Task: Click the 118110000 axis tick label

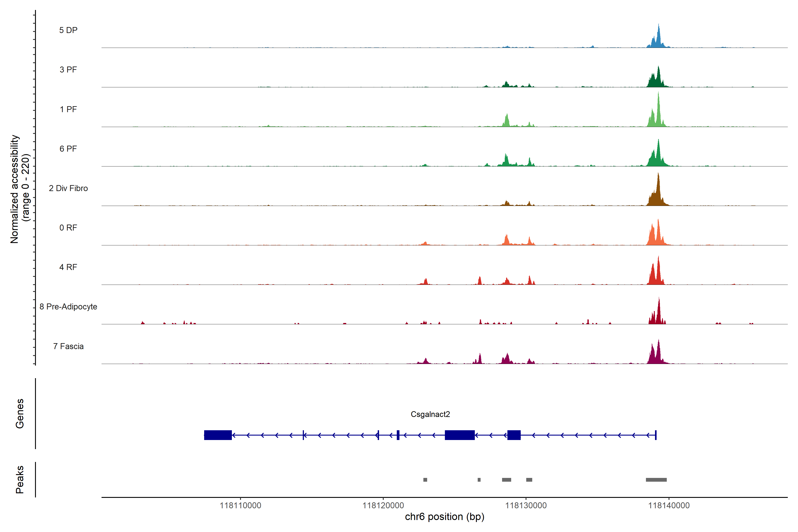Action: point(240,506)
